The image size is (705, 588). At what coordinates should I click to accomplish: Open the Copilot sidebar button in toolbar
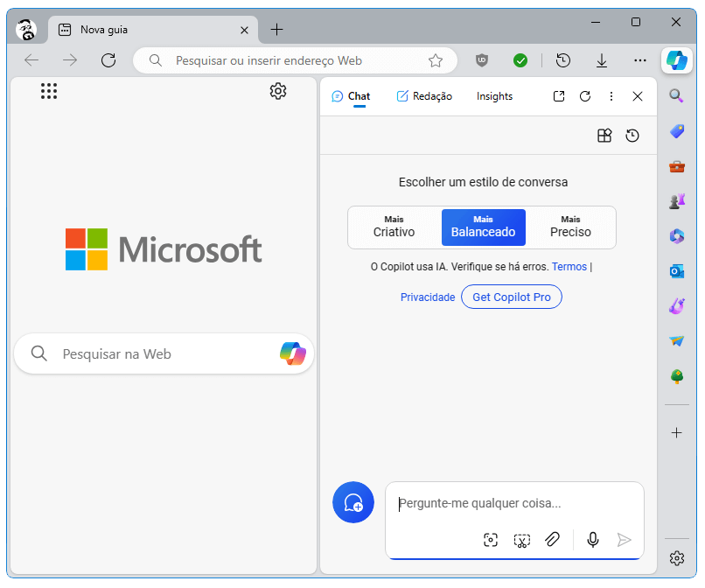tap(677, 59)
